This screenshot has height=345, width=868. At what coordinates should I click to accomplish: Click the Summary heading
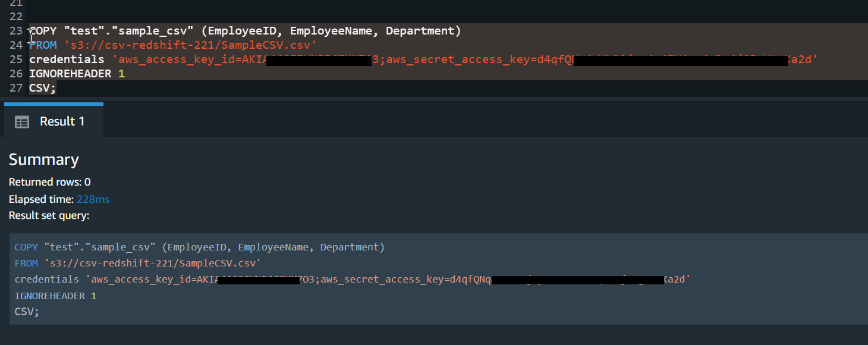(x=44, y=160)
